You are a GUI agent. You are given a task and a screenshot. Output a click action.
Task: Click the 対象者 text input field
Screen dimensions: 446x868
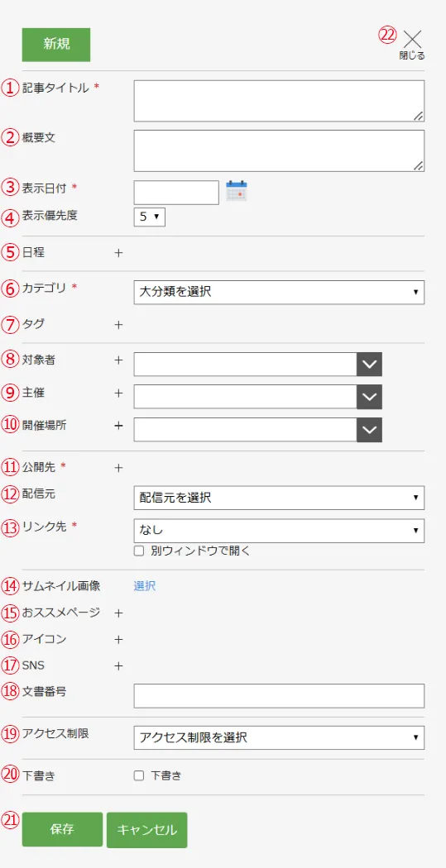[246, 365]
